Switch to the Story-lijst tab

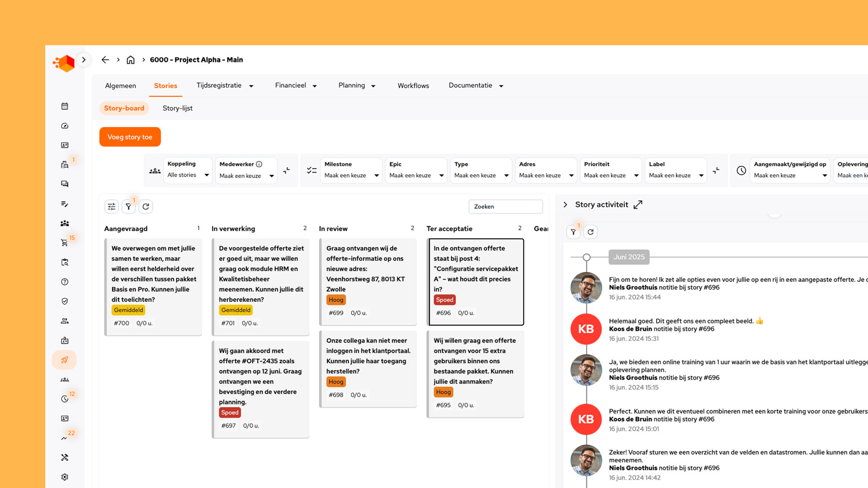pyautogui.click(x=177, y=108)
